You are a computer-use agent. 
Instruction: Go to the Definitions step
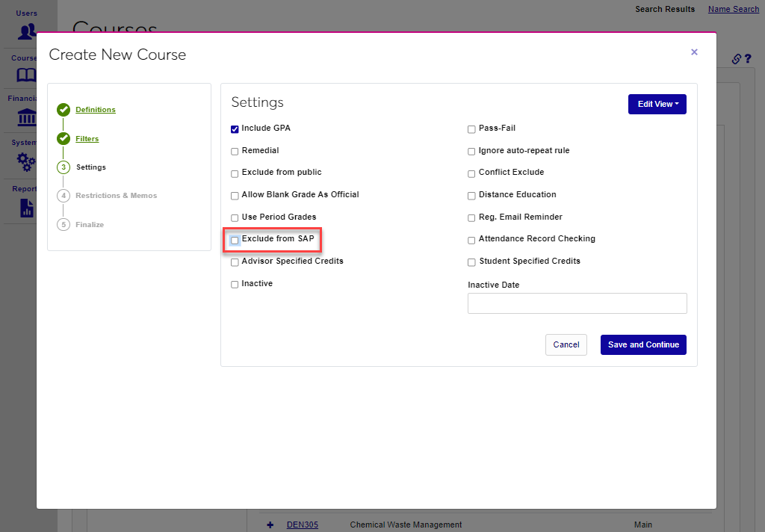(x=96, y=110)
